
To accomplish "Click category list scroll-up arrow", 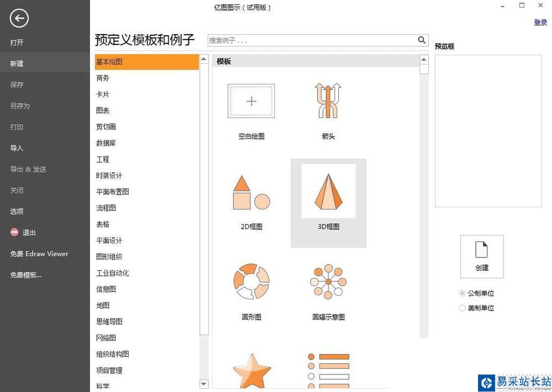I will 204,59.
